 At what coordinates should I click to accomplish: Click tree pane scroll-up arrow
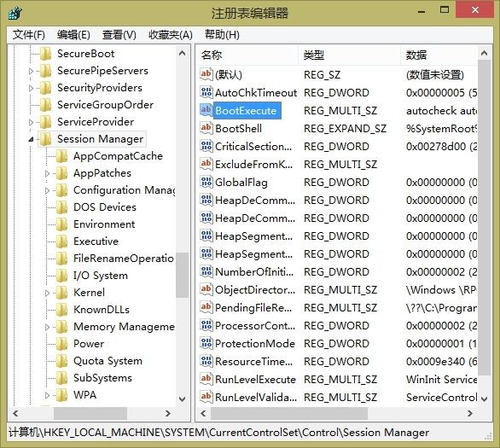tap(182, 53)
